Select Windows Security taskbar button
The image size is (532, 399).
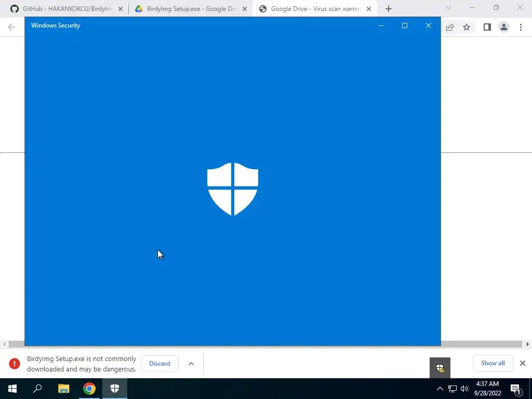pyautogui.click(x=115, y=389)
